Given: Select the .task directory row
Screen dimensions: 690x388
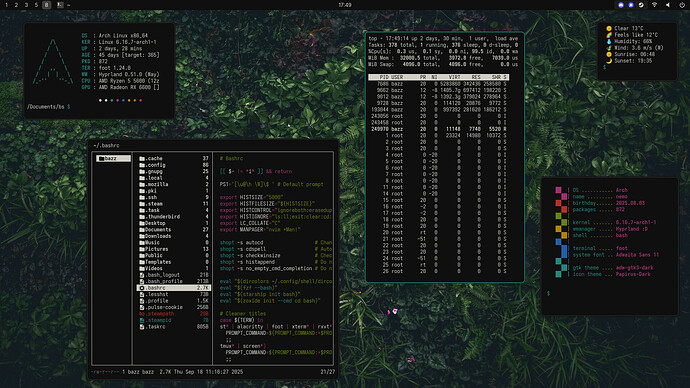Looking at the screenshot, I should click(x=174, y=210).
